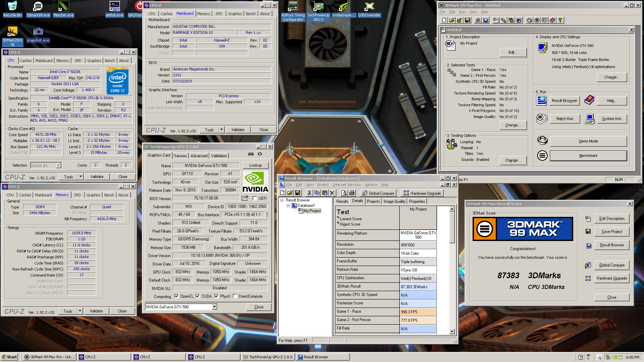This screenshot has width=644, height=362.
Task: Click Benchmark striped-circle icon in 3DMark toolbar
Action: 537,20
